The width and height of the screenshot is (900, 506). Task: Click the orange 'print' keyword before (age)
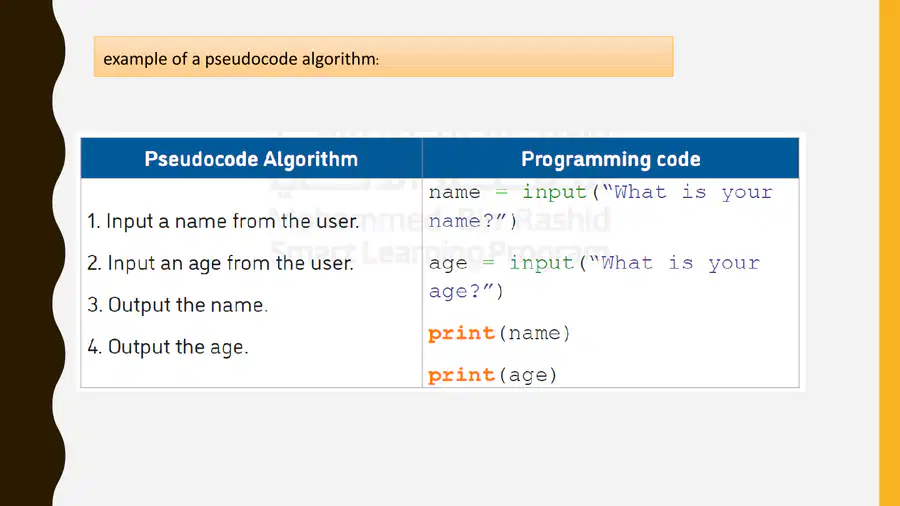(x=461, y=375)
